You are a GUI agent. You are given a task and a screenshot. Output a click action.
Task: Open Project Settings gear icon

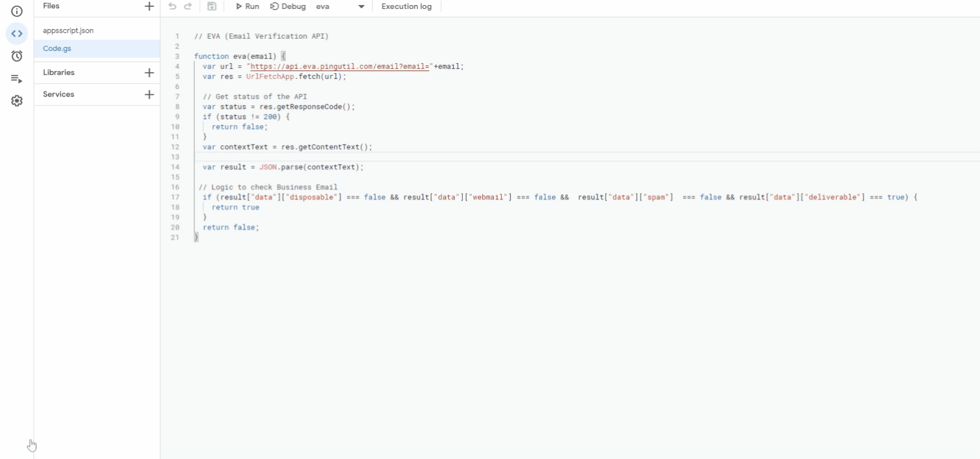click(x=17, y=101)
